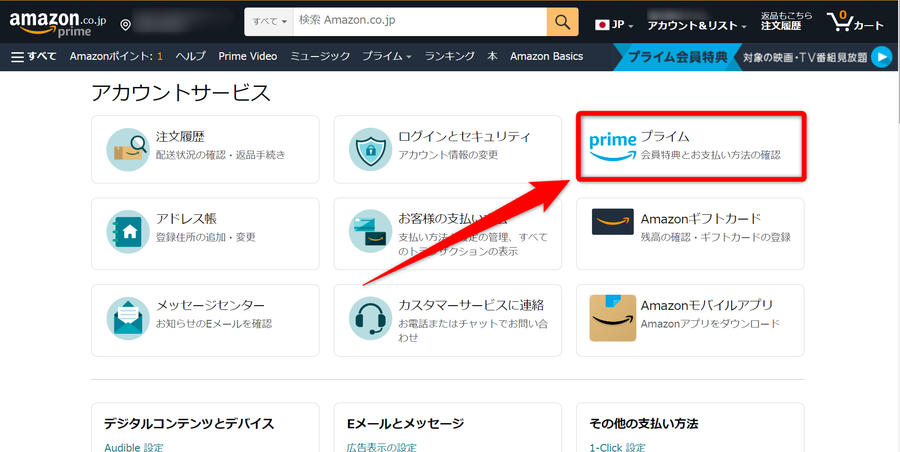Click 対象の映画・TV番組見放題 banner text
900x452 pixels.
[x=805, y=57]
